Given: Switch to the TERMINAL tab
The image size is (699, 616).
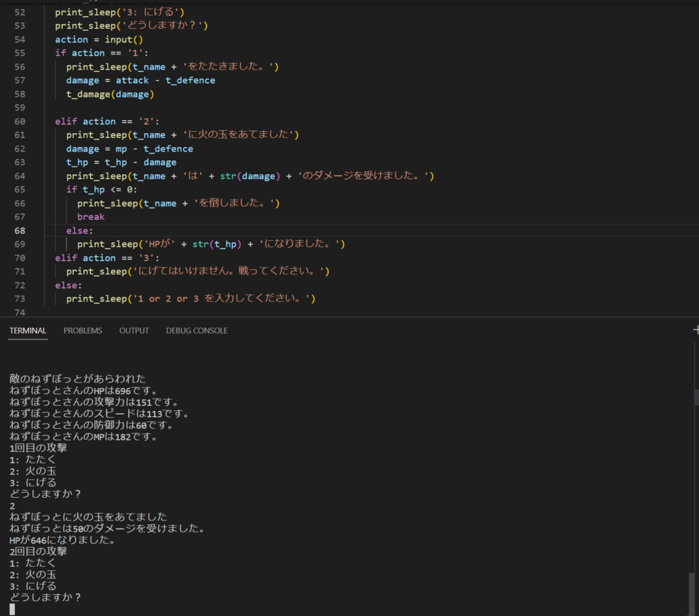Looking at the screenshot, I should point(28,331).
